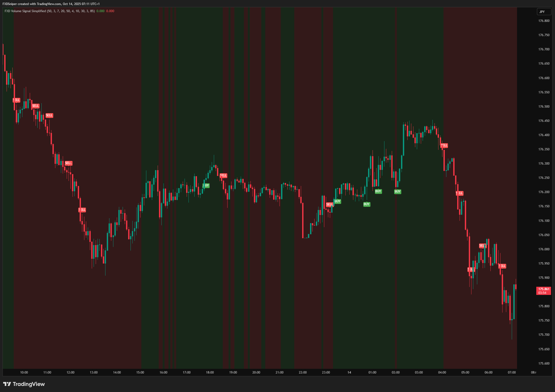This screenshot has width=555, height=392.
Task: Click the BUY signal label just after 02:00
Action: pos(398,192)
